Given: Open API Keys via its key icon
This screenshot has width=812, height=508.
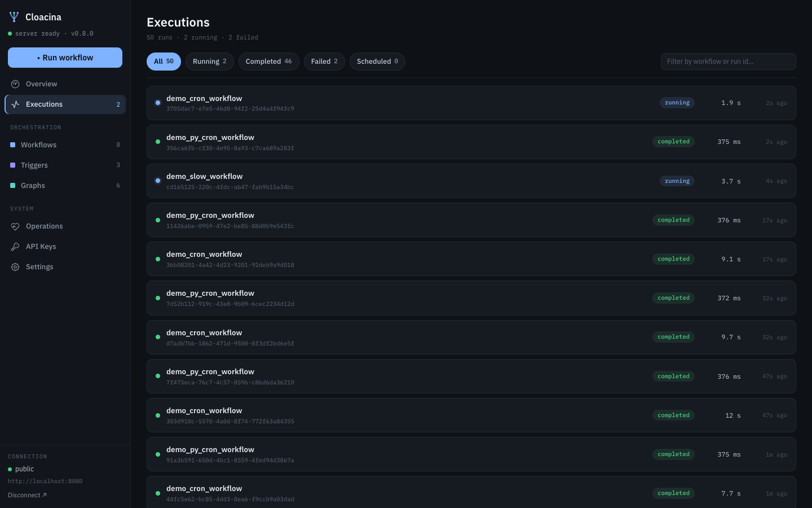Looking at the screenshot, I should coord(15,247).
